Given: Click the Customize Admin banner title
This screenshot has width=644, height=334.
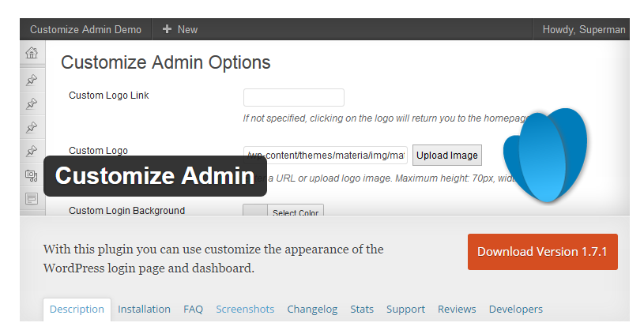Looking at the screenshot, I should (155, 176).
